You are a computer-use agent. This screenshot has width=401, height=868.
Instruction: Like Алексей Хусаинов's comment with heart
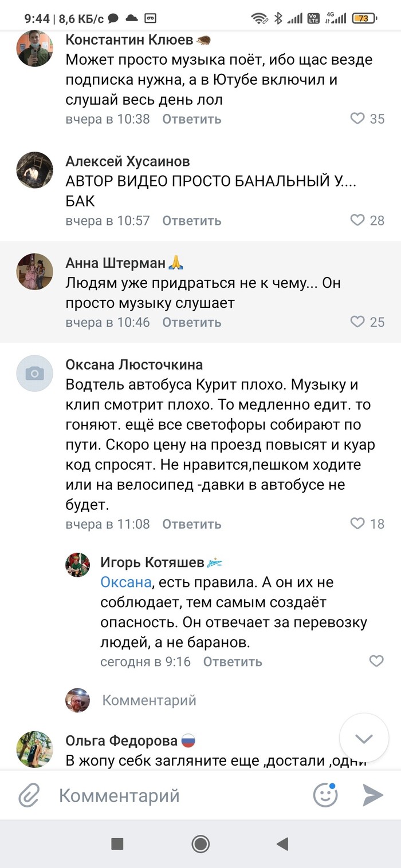[357, 220]
